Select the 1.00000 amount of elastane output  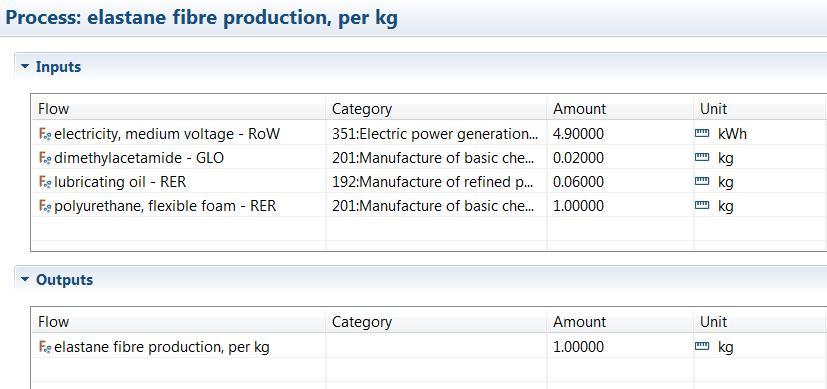pos(620,347)
